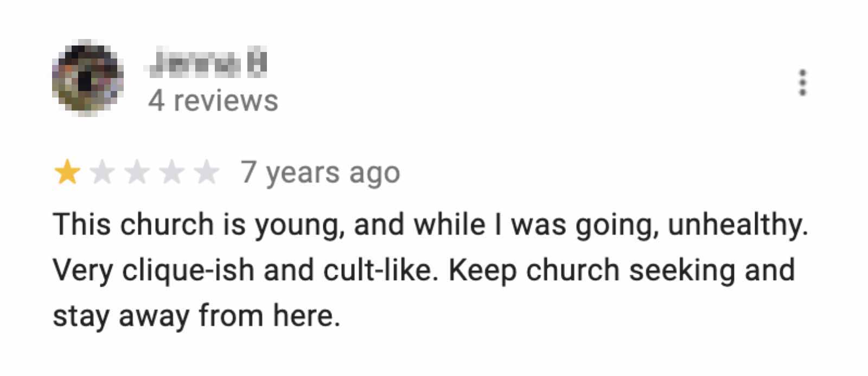868x376 pixels.
Task: Click the fifth gray rating star
Action: point(207,173)
